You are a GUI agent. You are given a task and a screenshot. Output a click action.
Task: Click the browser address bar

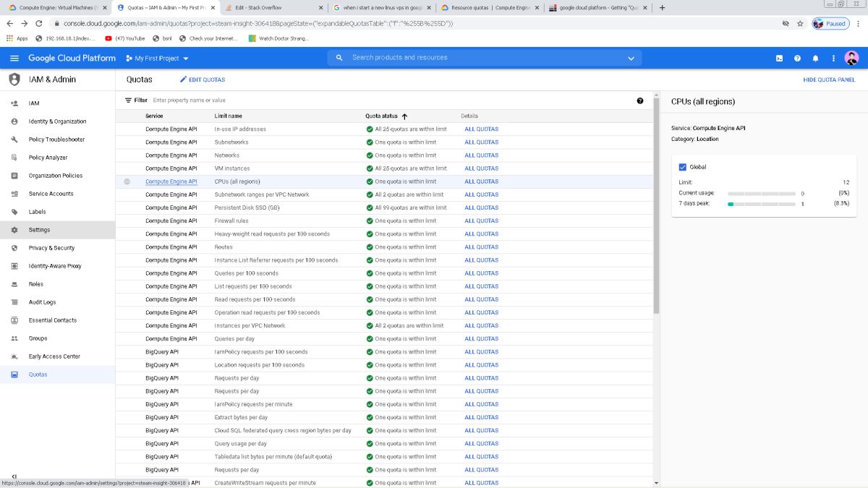(x=412, y=23)
